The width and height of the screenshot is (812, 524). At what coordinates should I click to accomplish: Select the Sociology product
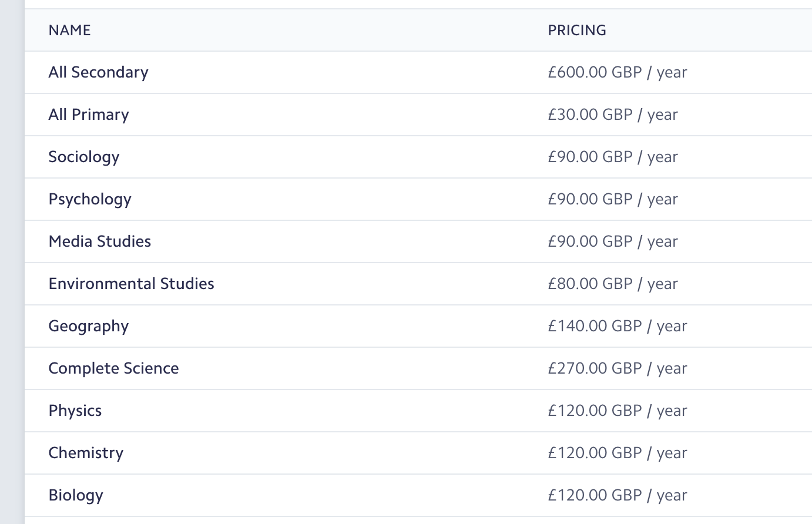coord(418,157)
